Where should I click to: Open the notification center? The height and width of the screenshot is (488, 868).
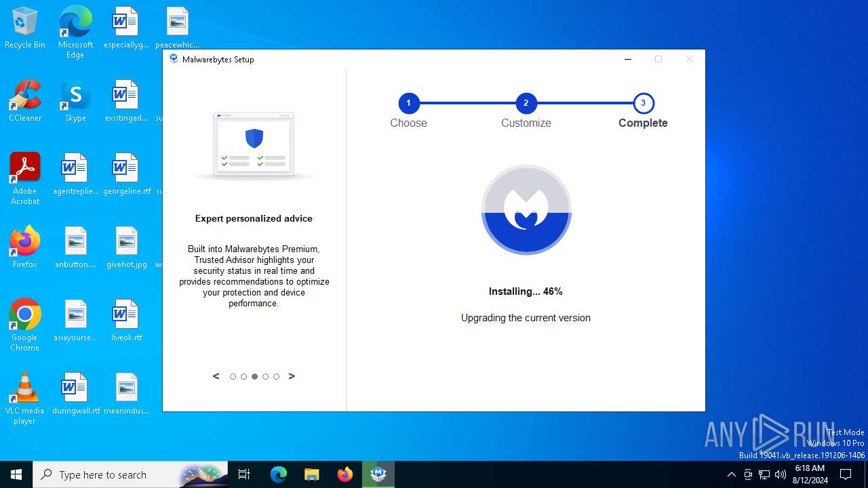click(x=846, y=474)
